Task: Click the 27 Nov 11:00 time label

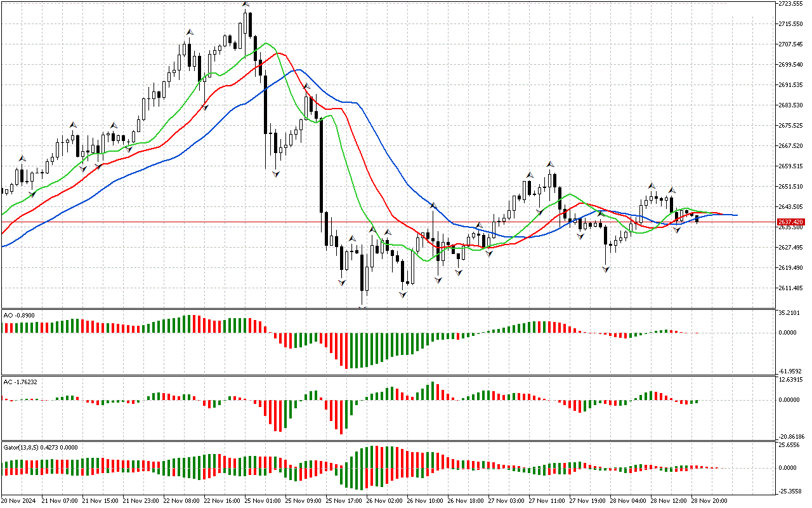Action: [x=547, y=501]
